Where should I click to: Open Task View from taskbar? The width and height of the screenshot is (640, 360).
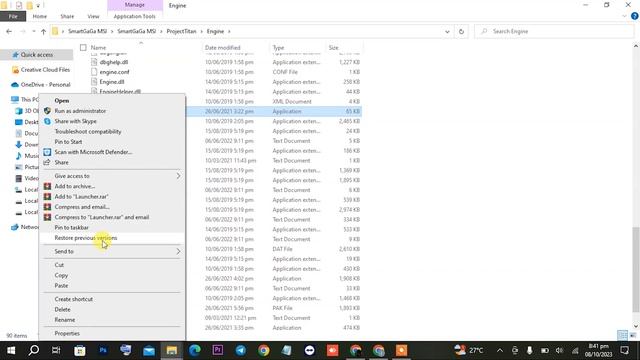click(x=56, y=350)
